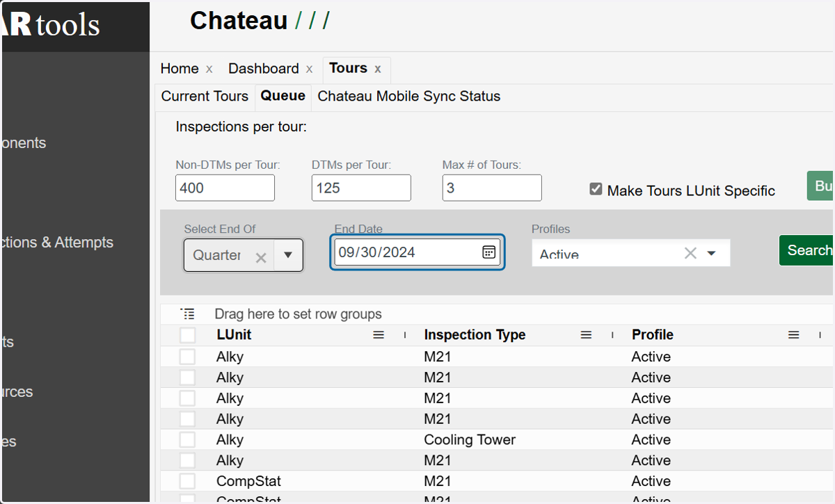Check the second Alky M21 row checkbox

[x=188, y=377]
